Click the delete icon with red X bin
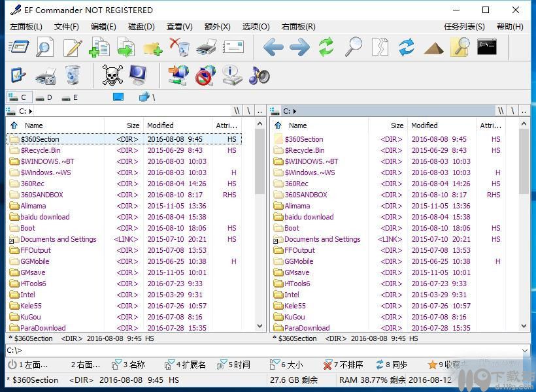Screen dimensions: 536x392 coord(179,47)
